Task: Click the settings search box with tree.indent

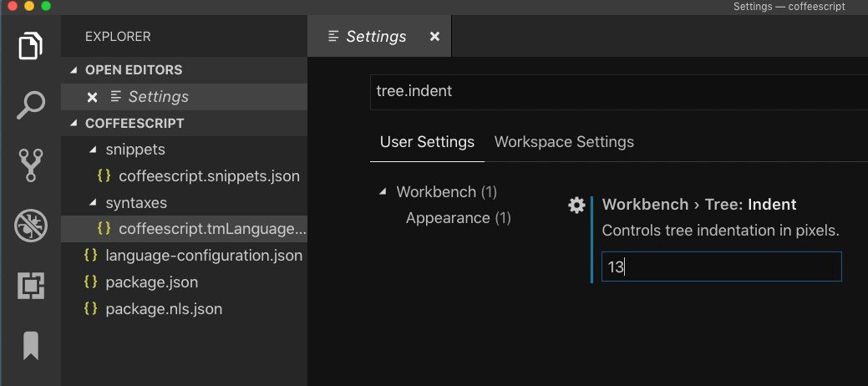Action: tap(619, 91)
